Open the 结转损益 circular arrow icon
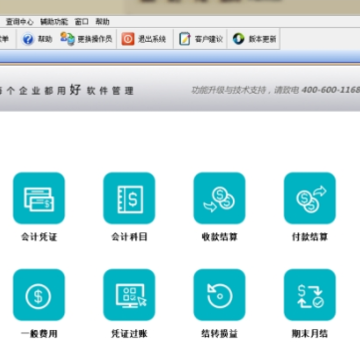 pos(219,295)
